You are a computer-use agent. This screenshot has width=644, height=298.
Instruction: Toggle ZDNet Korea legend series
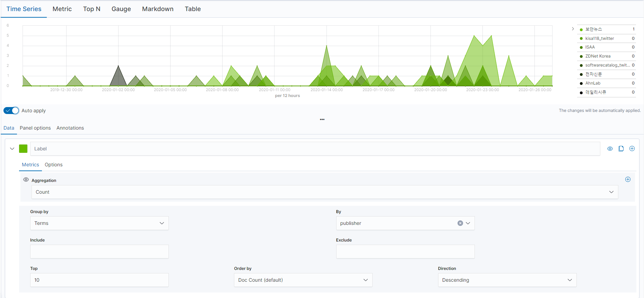coord(607,56)
